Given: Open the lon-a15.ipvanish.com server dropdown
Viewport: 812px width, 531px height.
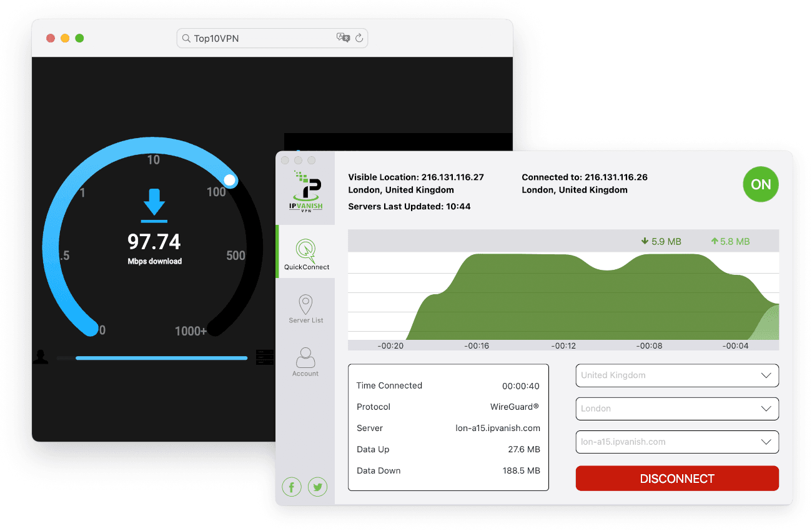Looking at the screenshot, I should pyautogui.click(x=677, y=442).
